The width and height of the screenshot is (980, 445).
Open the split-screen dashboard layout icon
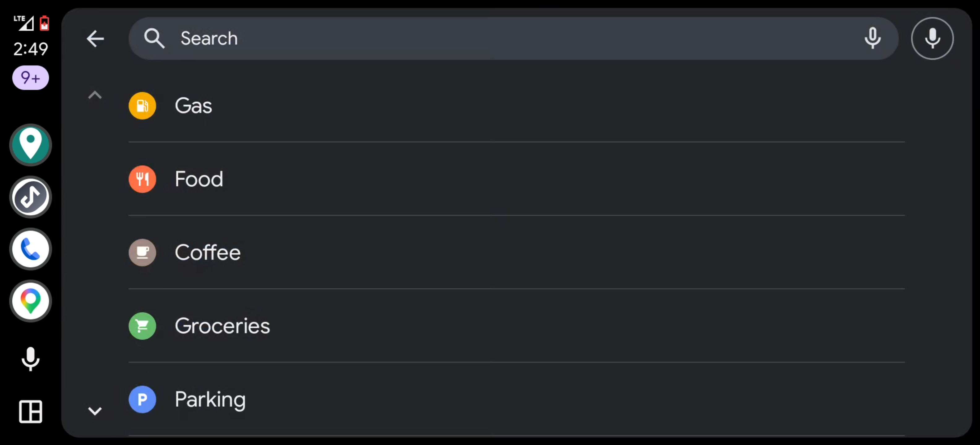[x=30, y=412]
